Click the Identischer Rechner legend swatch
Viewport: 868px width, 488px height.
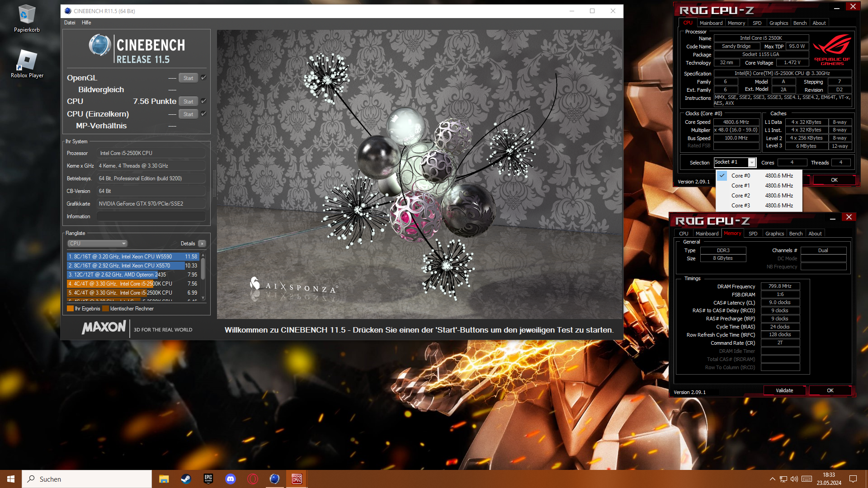click(x=105, y=309)
